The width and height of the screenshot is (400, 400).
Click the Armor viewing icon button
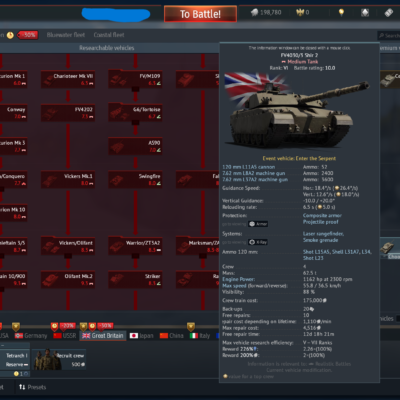pyautogui.click(x=258, y=224)
